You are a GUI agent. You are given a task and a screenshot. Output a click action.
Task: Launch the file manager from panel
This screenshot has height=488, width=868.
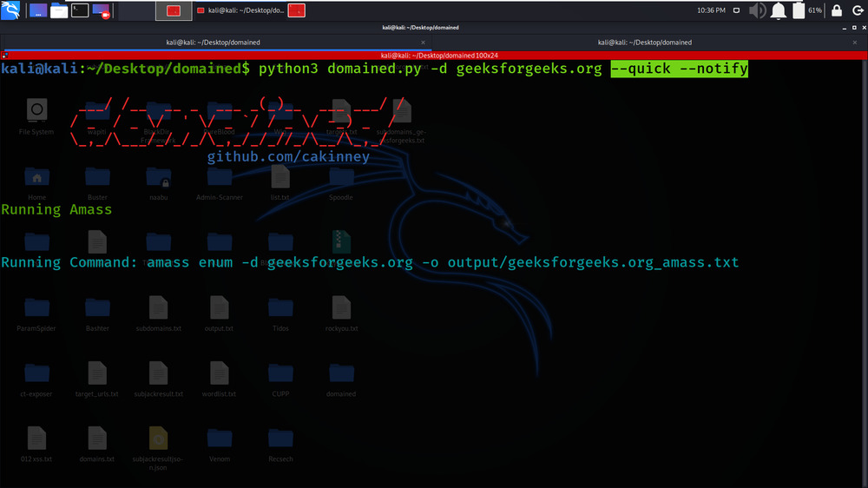59,10
